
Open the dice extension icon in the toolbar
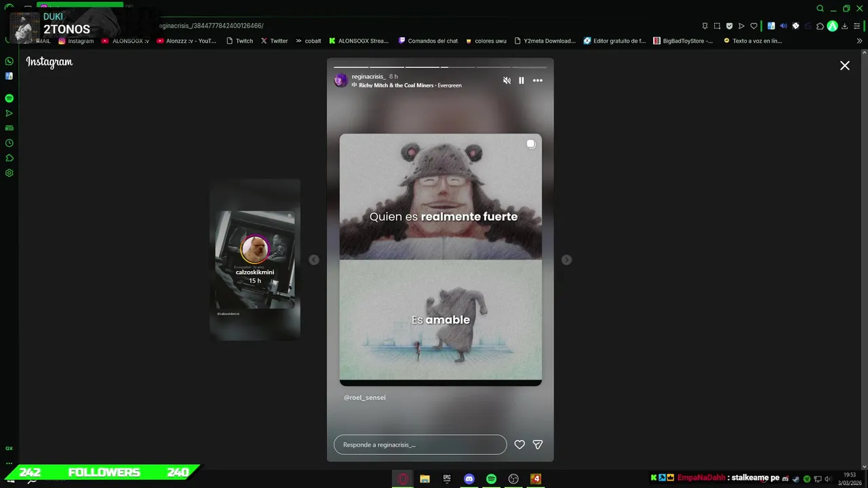point(795,26)
